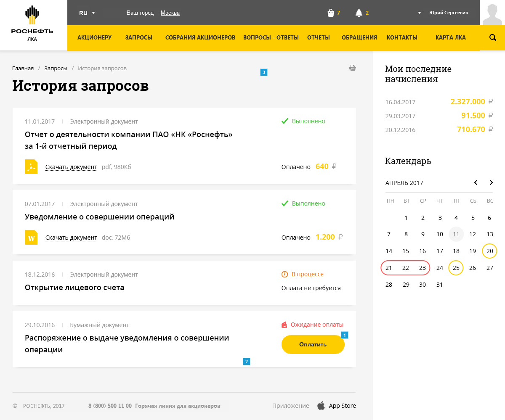This screenshot has width=505, height=420.
Task: Open Карта ЛКА menu item
Action: click(451, 37)
